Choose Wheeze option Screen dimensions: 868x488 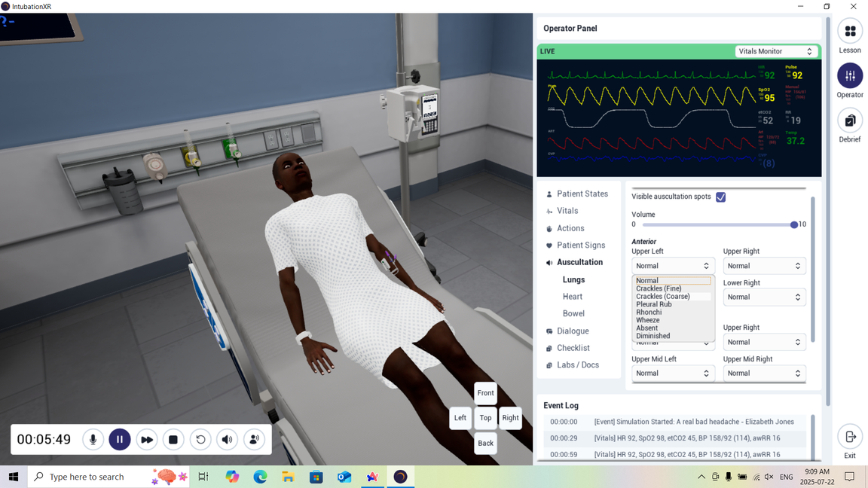[x=673, y=320]
